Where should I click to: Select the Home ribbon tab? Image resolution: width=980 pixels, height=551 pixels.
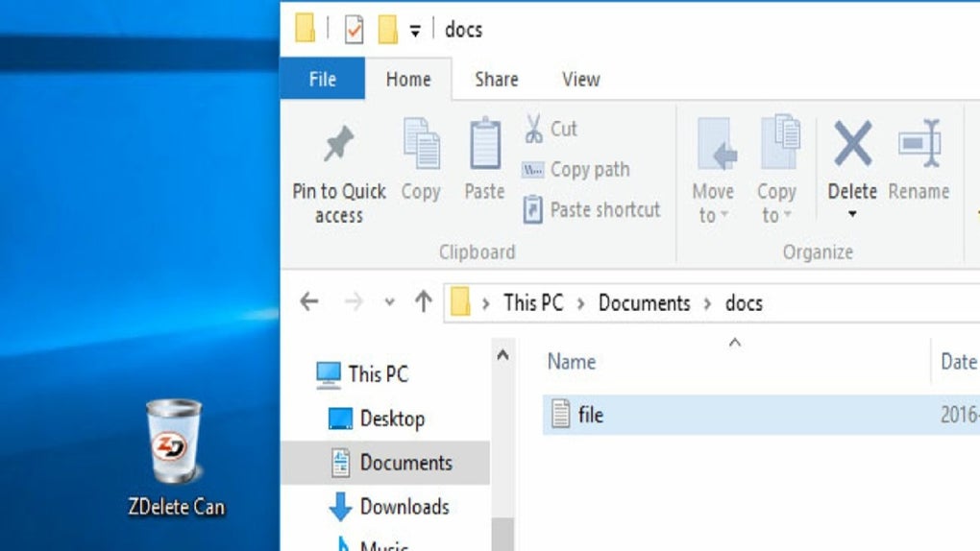tap(408, 79)
